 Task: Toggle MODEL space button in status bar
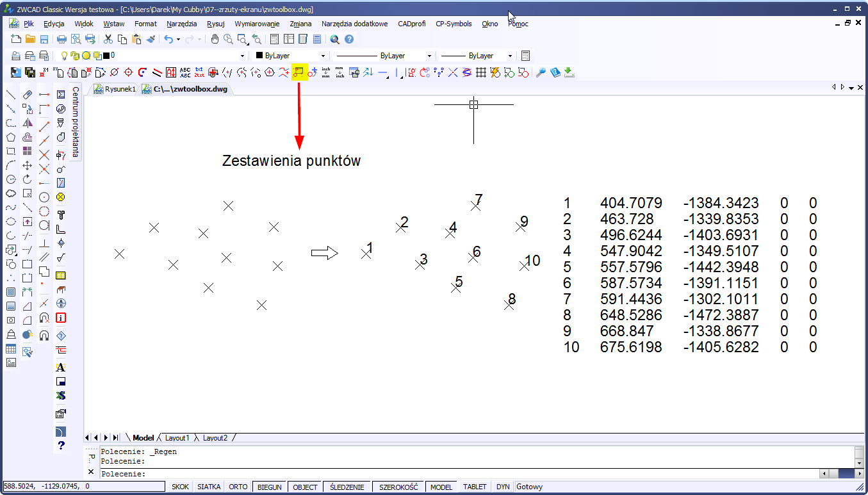point(441,487)
